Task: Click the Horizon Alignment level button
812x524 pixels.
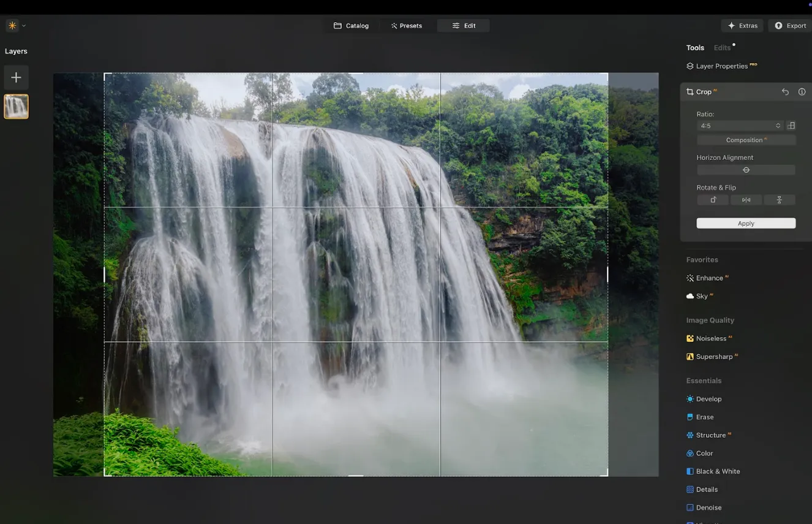Action: (x=746, y=170)
